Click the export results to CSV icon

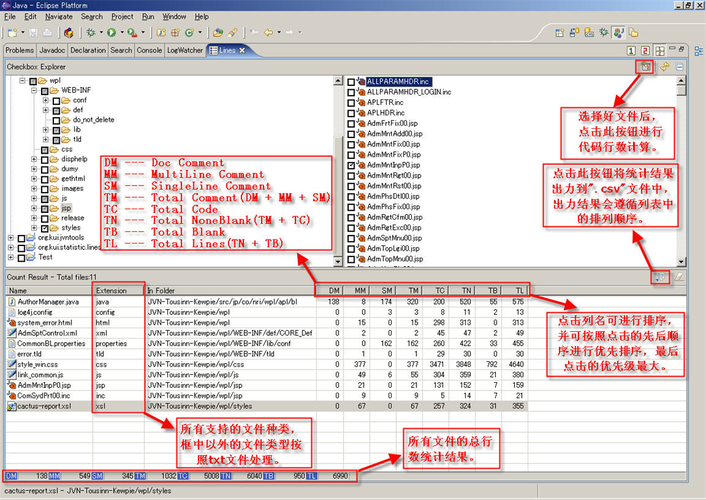[660, 275]
